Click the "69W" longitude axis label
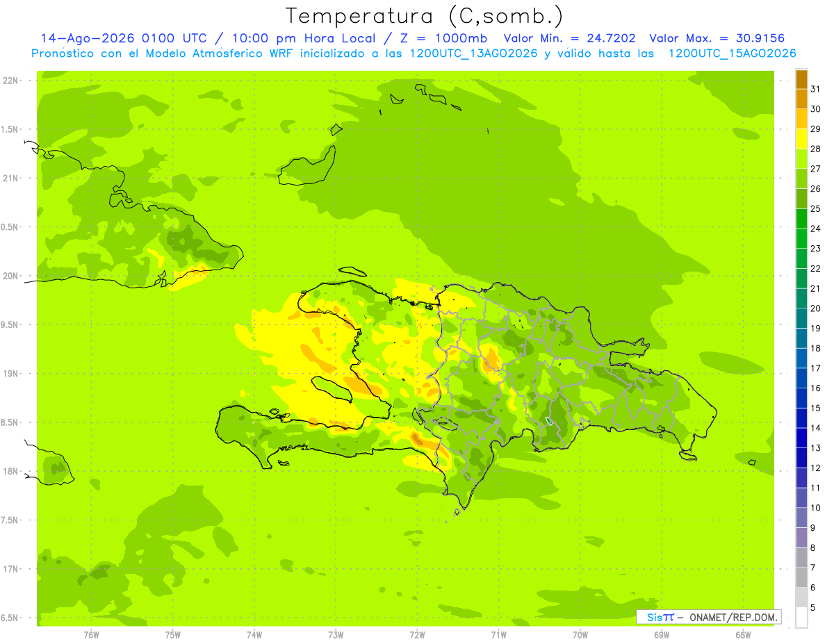 [x=662, y=634]
